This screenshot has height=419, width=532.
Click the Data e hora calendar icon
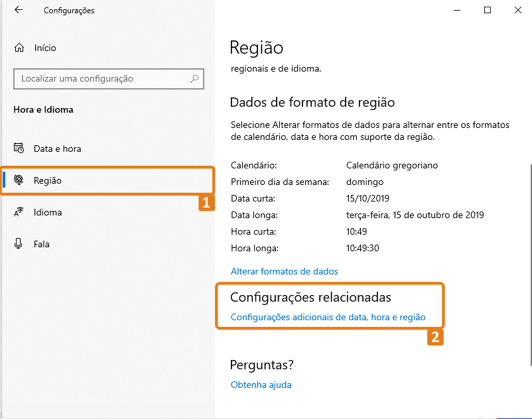coord(19,149)
